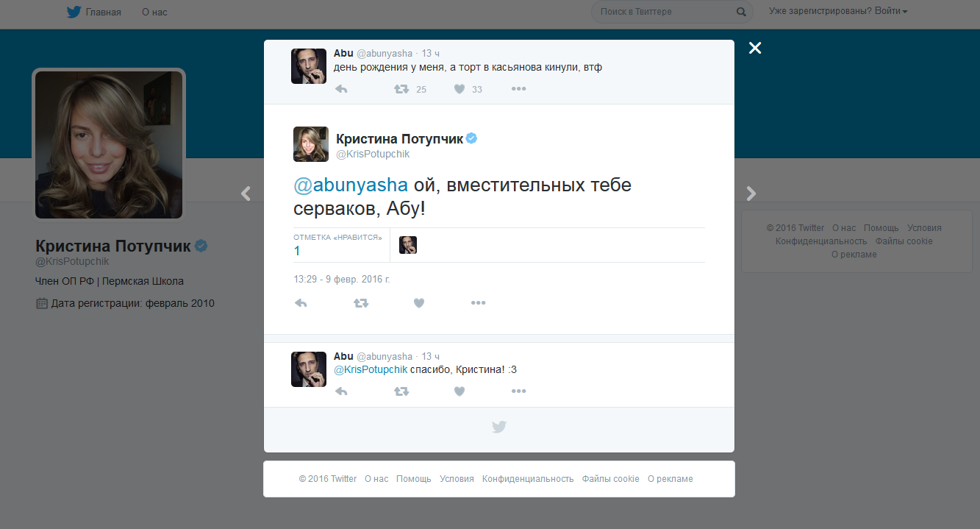The width and height of the screenshot is (980, 529).
Task: Open Кристина Потупчик avatar in main tweet
Action: click(311, 144)
